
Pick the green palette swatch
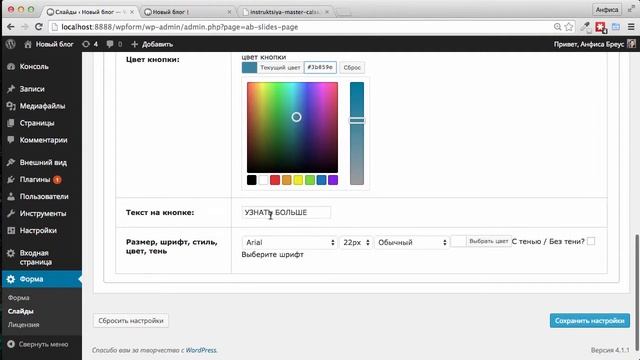310,180
